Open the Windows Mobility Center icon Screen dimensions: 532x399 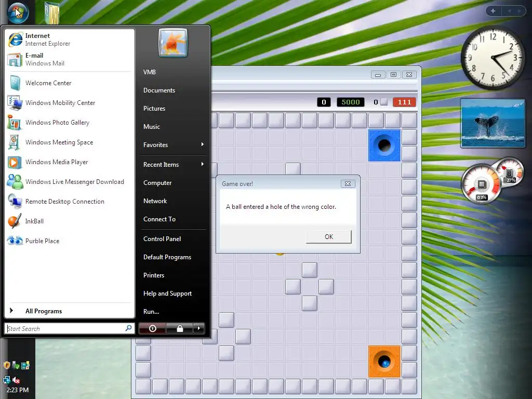tap(15, 103)
